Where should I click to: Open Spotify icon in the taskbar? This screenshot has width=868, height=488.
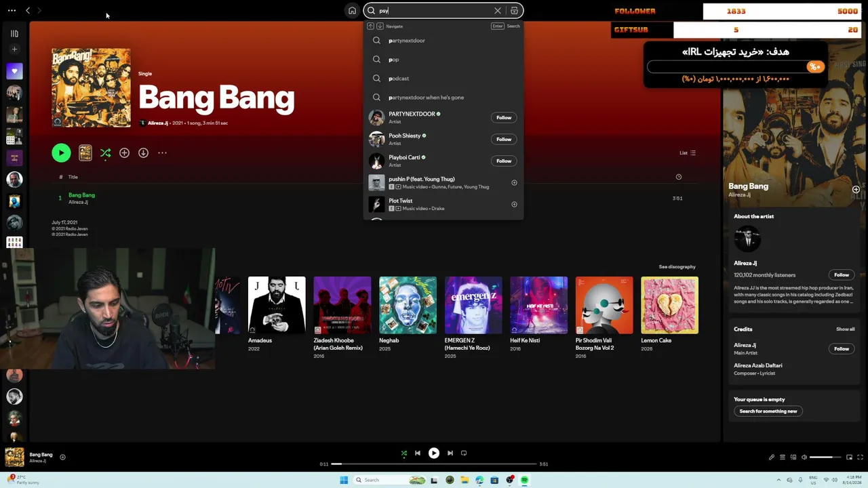click(524, 480)
